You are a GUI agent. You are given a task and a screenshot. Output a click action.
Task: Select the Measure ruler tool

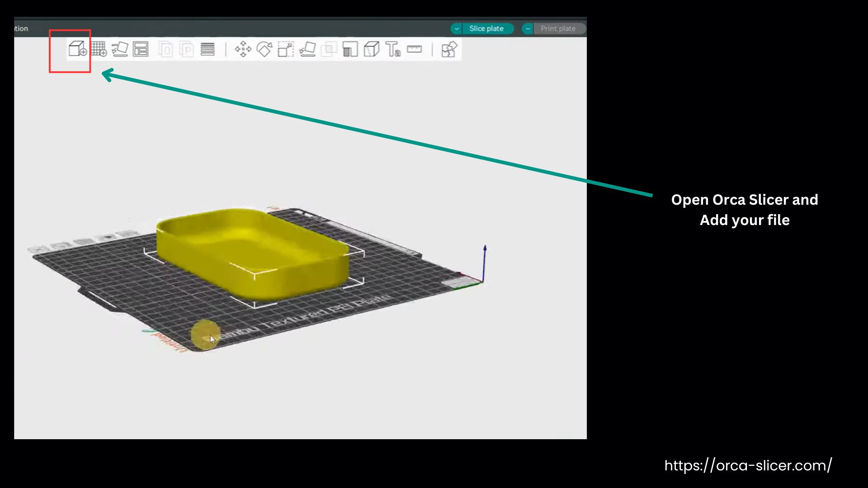coord(414,49)
